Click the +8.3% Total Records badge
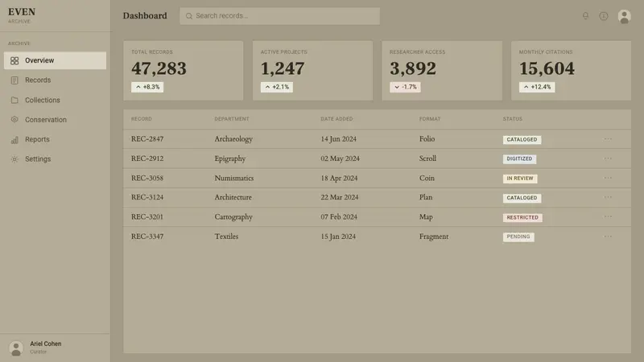Viewport: 644px width, 362px height. [147, 87]
